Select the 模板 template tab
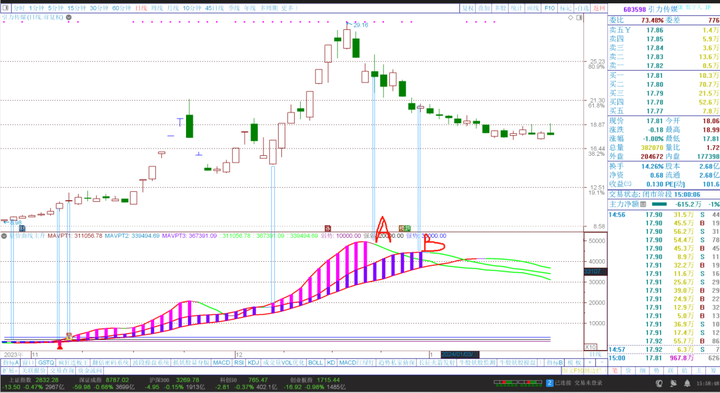This screenshot has width=720, height=393. [x=573, y=363]
